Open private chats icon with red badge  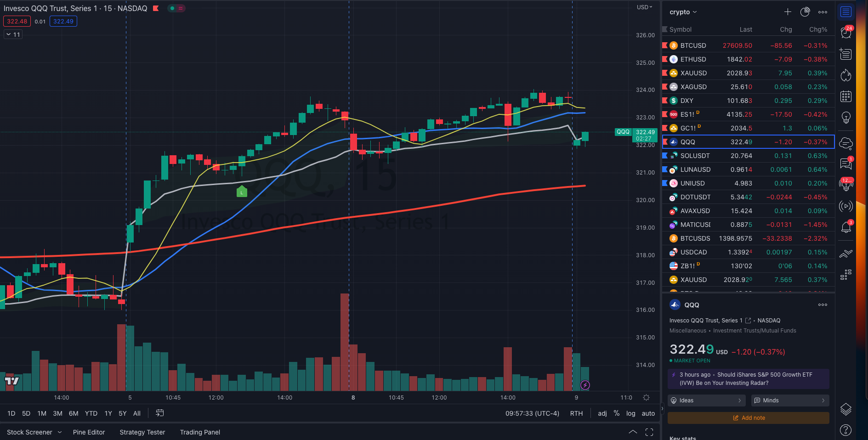(846, 164)
